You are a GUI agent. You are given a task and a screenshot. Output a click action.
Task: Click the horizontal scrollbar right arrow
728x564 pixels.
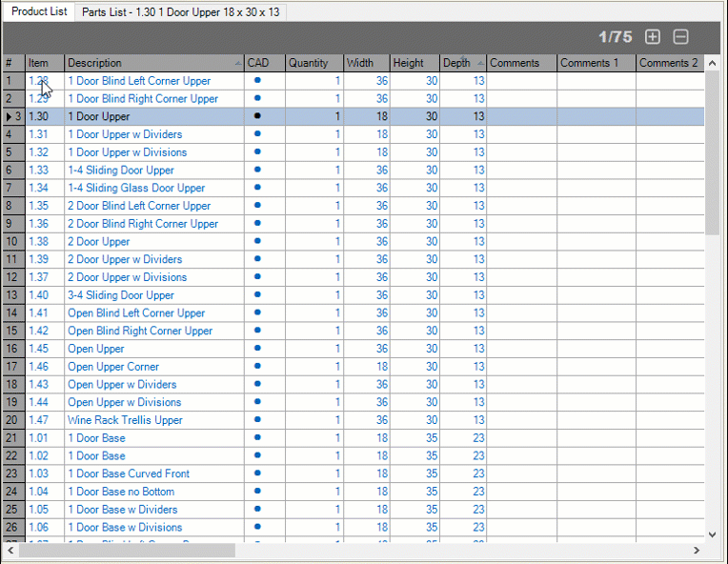696,551
